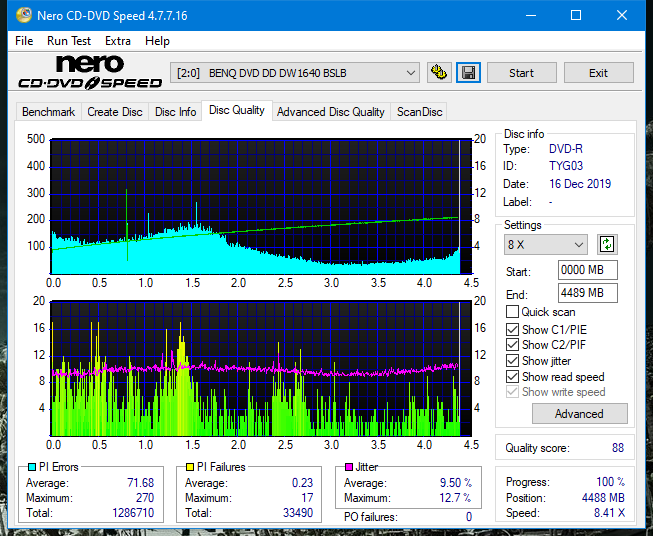Click the Exit button
Image resolution: width=653 pixels, height=536 pixels.
(x=598, y=73)
